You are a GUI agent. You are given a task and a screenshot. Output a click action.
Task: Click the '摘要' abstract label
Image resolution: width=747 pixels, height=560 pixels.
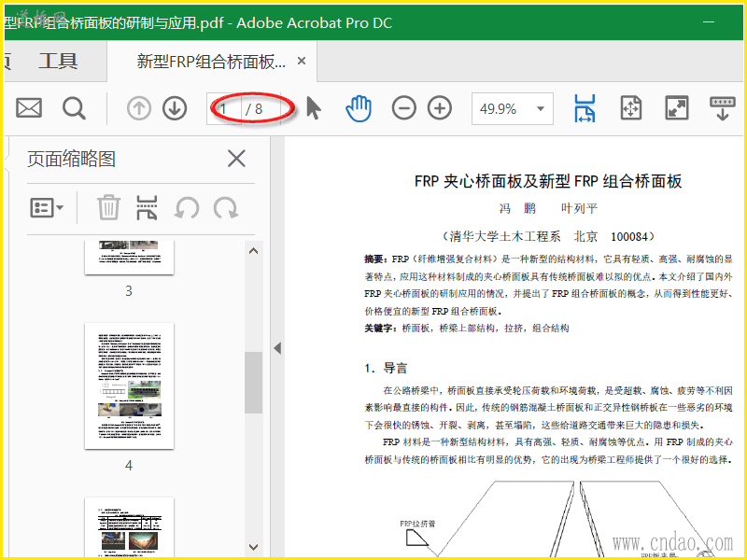(x=374, y=259)
